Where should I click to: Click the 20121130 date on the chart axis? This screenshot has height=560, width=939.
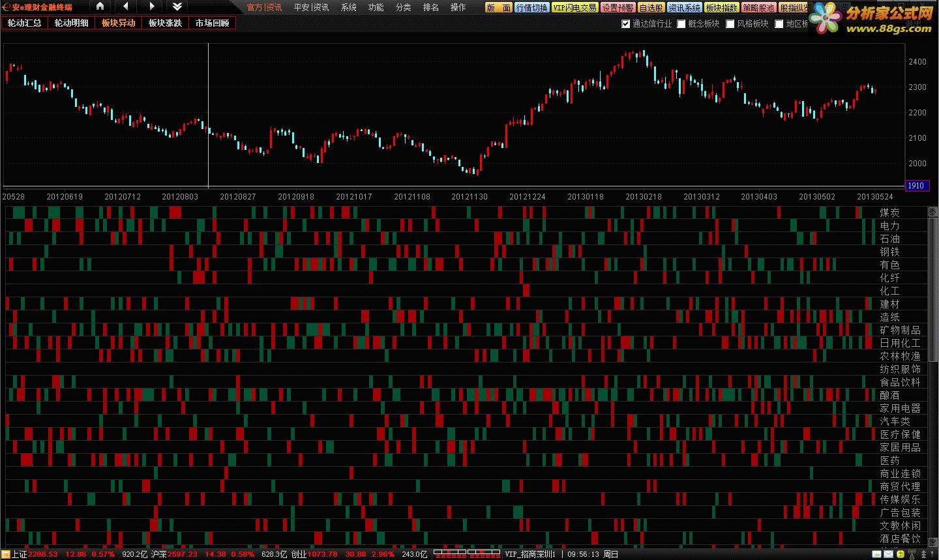[x=469, y=196]
